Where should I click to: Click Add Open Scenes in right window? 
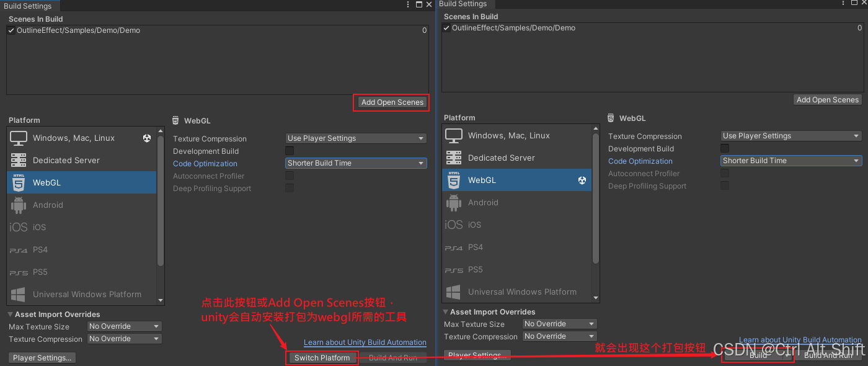point(828,100)
